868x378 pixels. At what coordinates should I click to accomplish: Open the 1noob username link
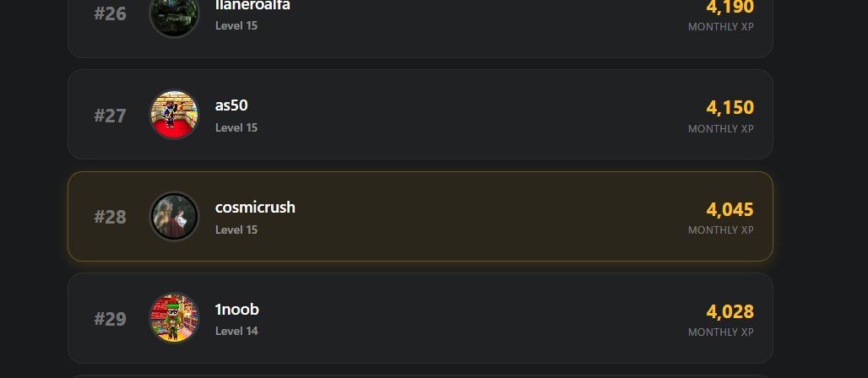point(236,310)
